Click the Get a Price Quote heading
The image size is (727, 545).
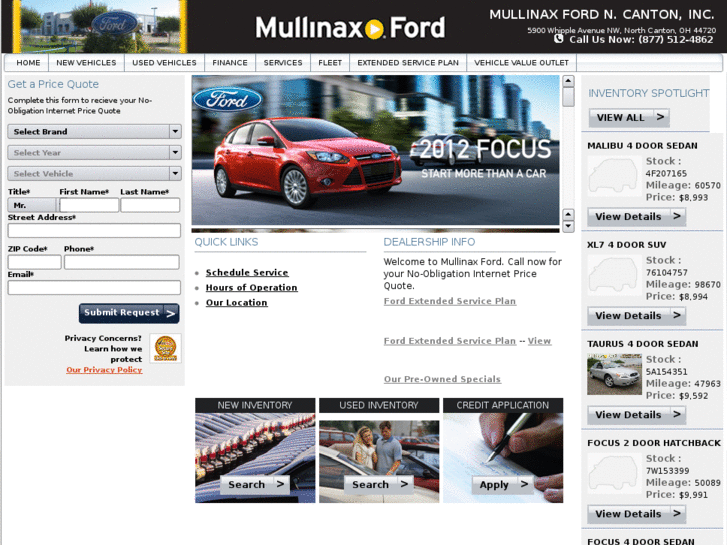click(53, 84)
